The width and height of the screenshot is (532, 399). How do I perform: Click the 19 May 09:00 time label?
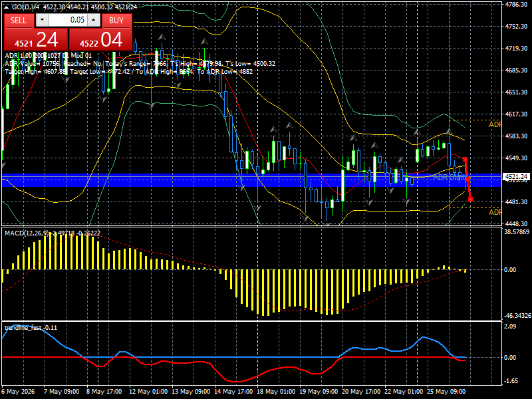(319, 392)
